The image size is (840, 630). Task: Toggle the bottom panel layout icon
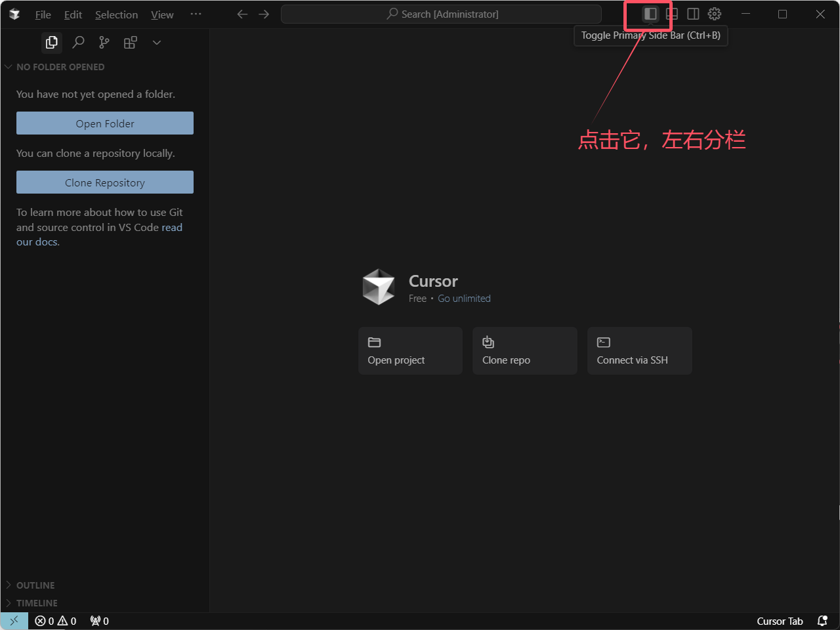(672, 14)
